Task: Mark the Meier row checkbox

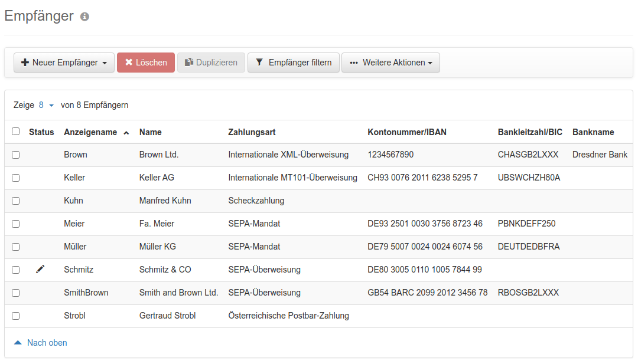Action: click(16, 224)
